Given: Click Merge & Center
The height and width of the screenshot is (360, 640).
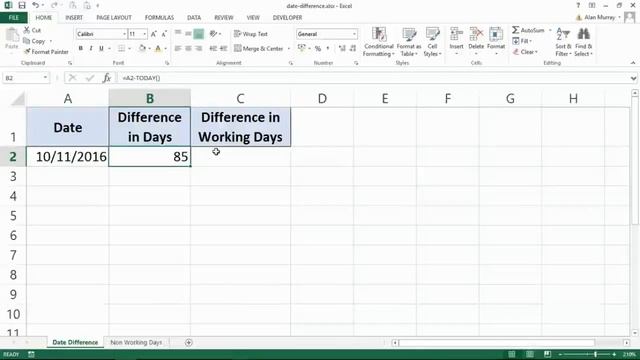Looking at the screenshot, I should point(259,48).
